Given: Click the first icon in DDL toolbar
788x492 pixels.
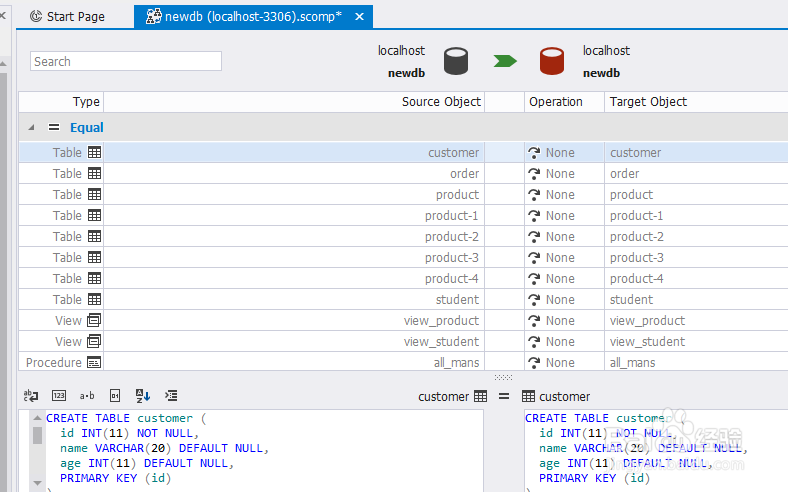Looking at the screenshot, I should 31,396.
